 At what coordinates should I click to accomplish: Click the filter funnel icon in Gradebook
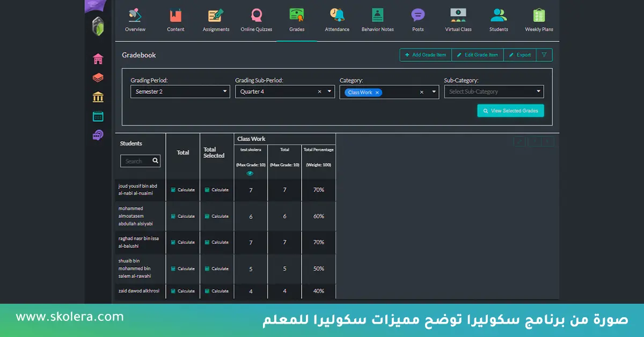[x=544, y=55]
